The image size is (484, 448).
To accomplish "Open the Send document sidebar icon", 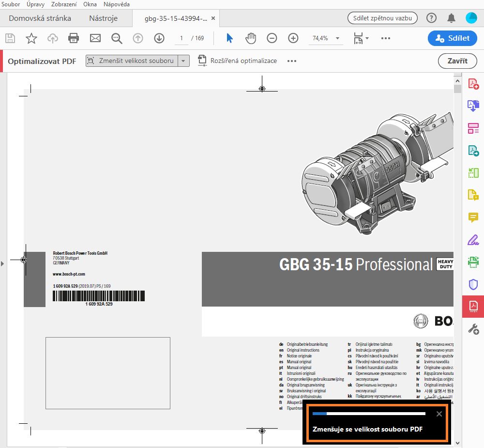I will 473,151.
